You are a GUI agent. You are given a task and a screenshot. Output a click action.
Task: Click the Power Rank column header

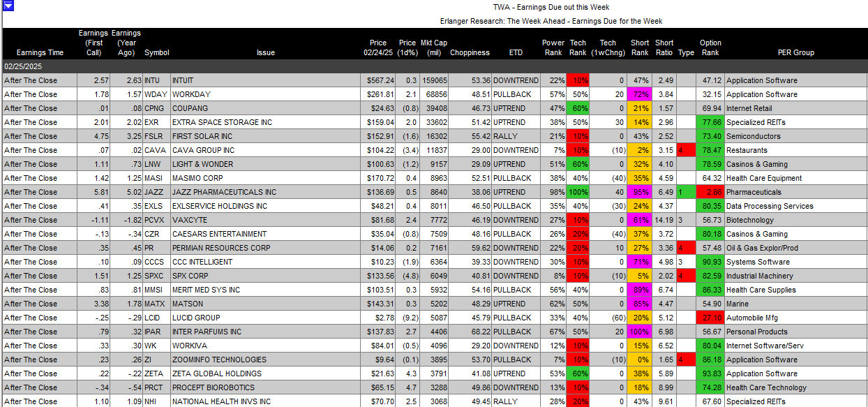(x=553, y=47)
